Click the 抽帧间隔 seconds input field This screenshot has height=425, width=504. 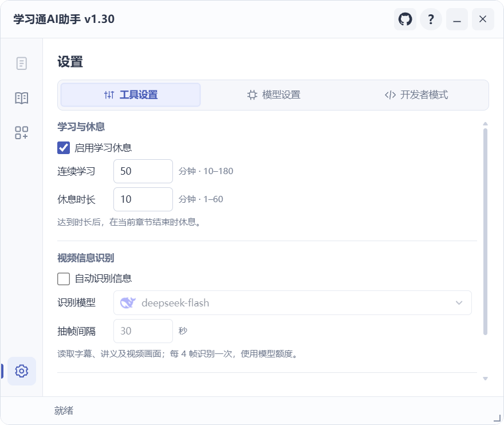(143, 331)
